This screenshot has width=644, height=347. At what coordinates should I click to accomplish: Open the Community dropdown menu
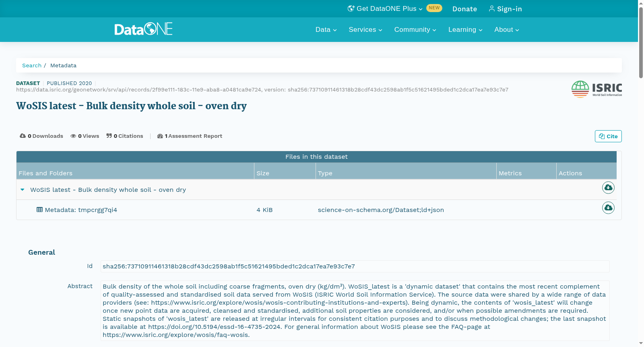[x=415, y=29]
